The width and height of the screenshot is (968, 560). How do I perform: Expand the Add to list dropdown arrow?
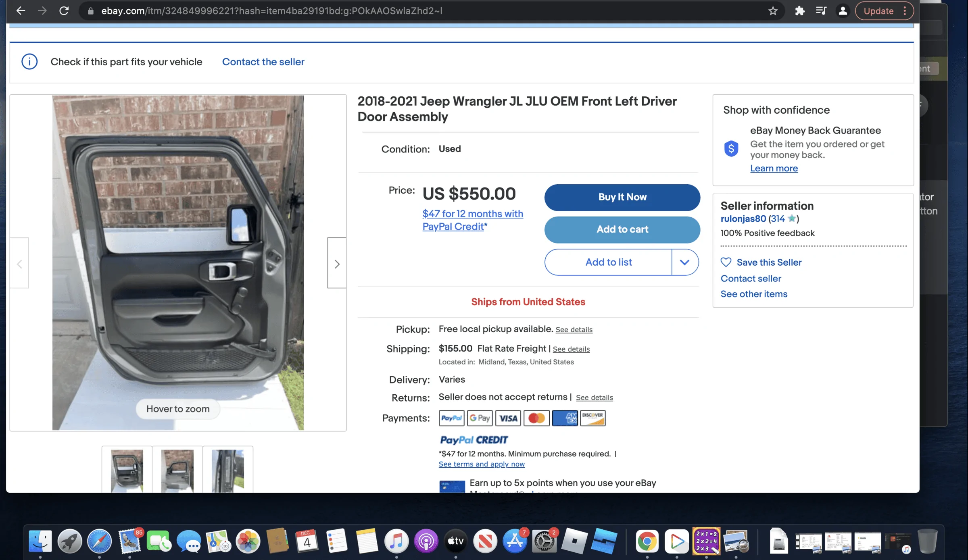coord(684,262)
